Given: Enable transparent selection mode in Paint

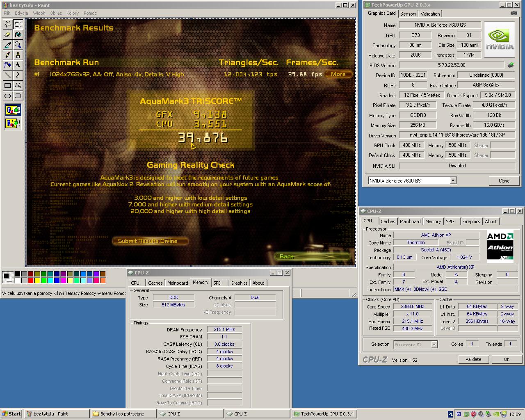Looking at the screenshot, I should click(x=13, y=123).
